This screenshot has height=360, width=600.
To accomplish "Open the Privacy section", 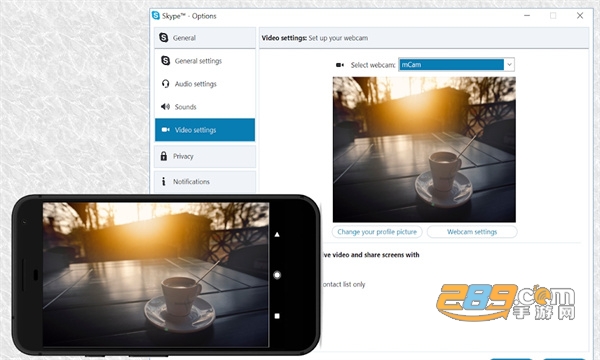I will [x=205, y=156].
